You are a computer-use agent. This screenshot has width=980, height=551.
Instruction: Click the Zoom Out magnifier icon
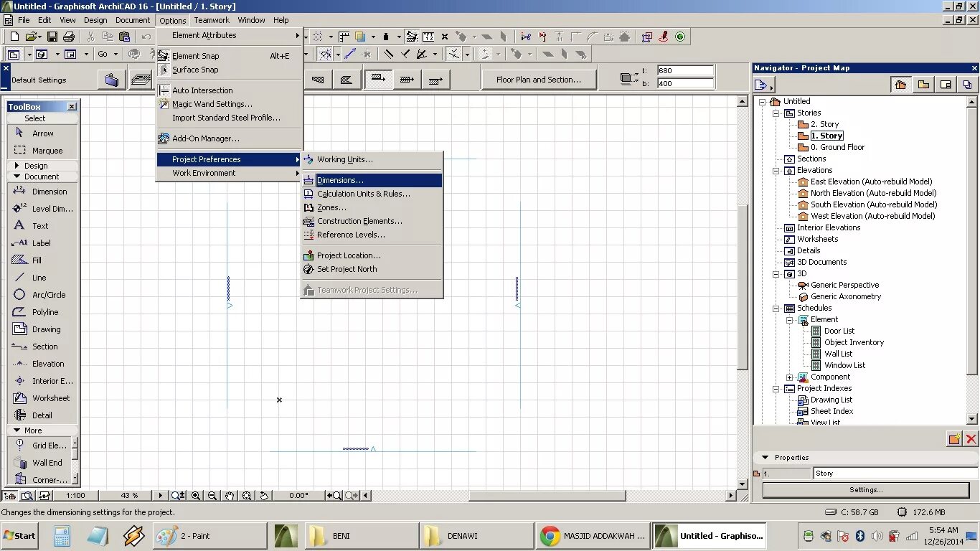coord(212,496)
